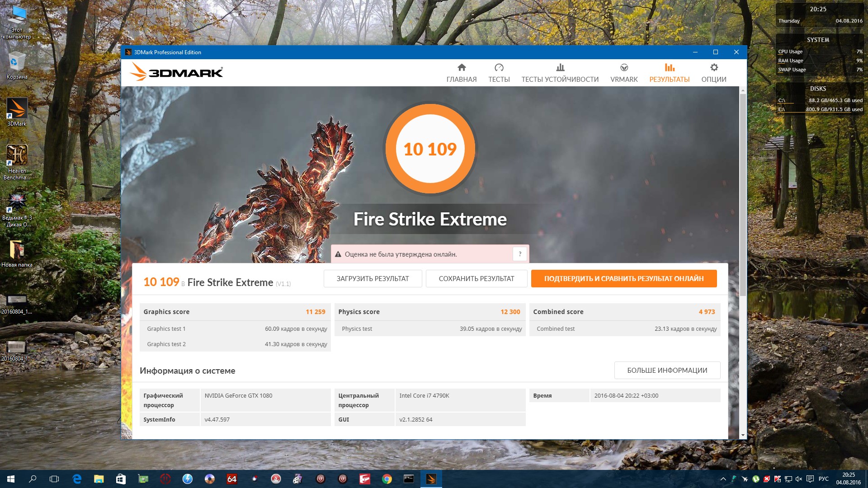The width and height of the screenshot is (868, 488).
Task: Open the ГЛАВНАЯ home icon tab
Action: [461, 73]
